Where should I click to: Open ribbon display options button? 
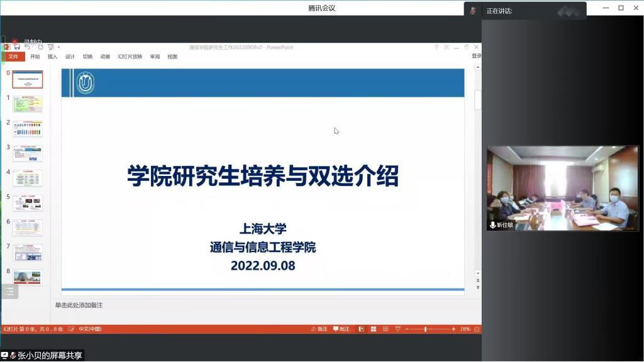tap(447, 47)
